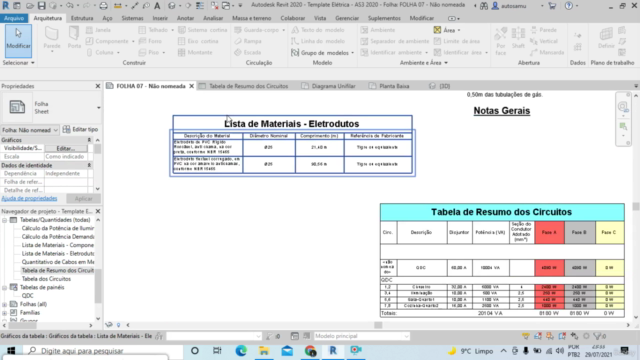The image size is (640, 360).
Task: Click the Open folder icon in quick access toolbar
Action: click(30, 6)
